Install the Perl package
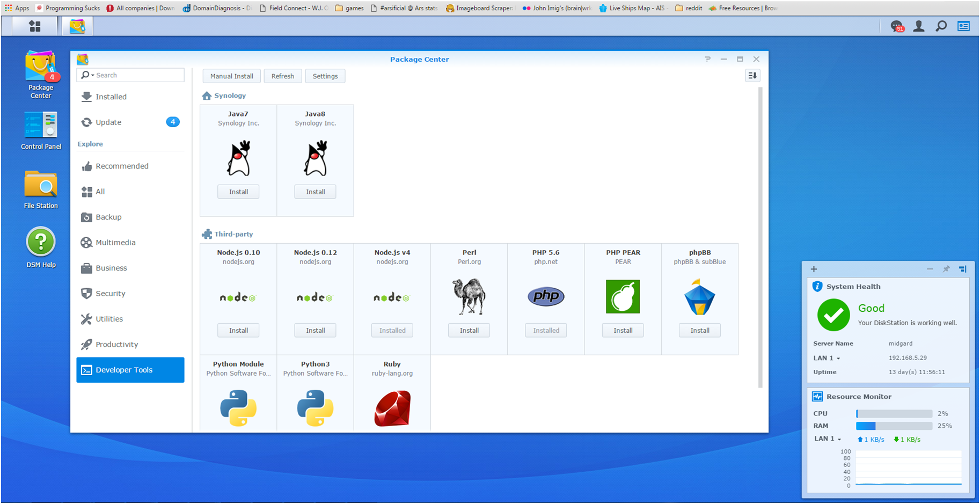The image size is (980, 504). [x=469, y=331]
